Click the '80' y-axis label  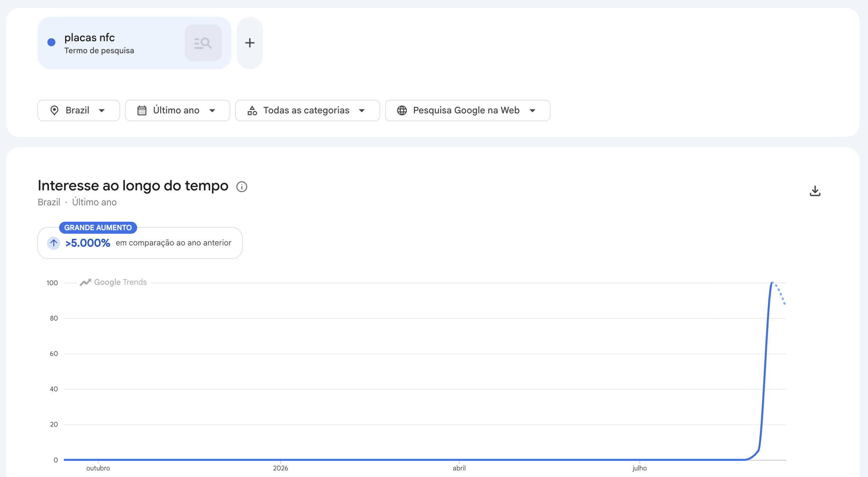[x=54, y=318]
